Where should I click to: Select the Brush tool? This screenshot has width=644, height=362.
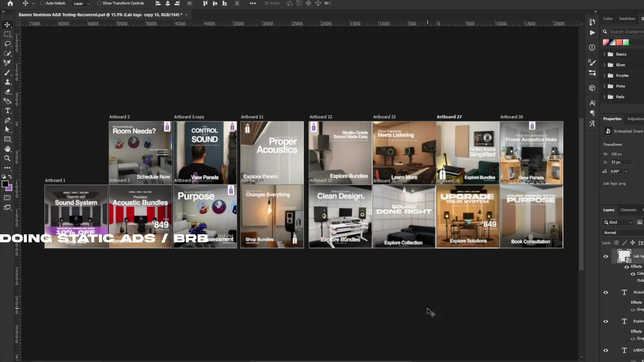[8, 72]
